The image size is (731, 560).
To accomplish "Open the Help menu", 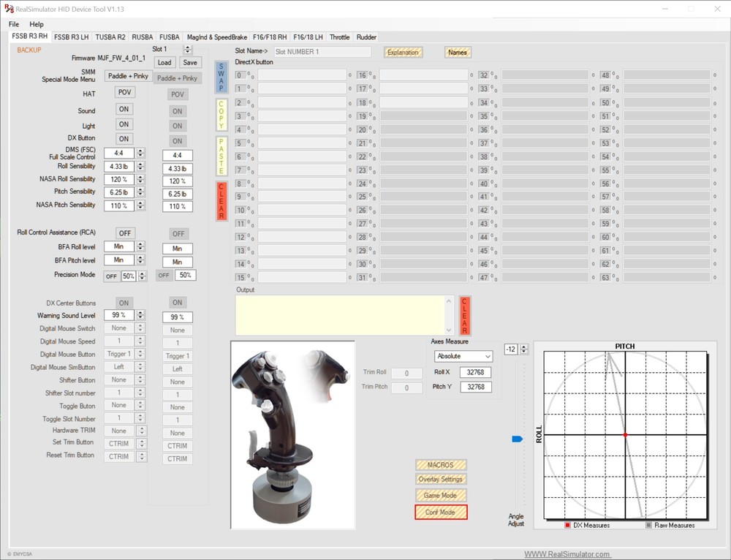I will [37, 24].
